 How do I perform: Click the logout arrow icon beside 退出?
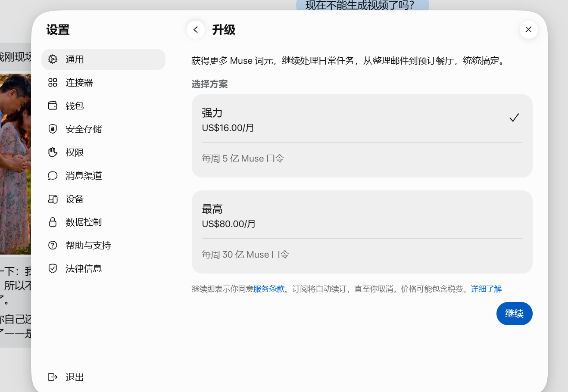click(x=53, y=377)
